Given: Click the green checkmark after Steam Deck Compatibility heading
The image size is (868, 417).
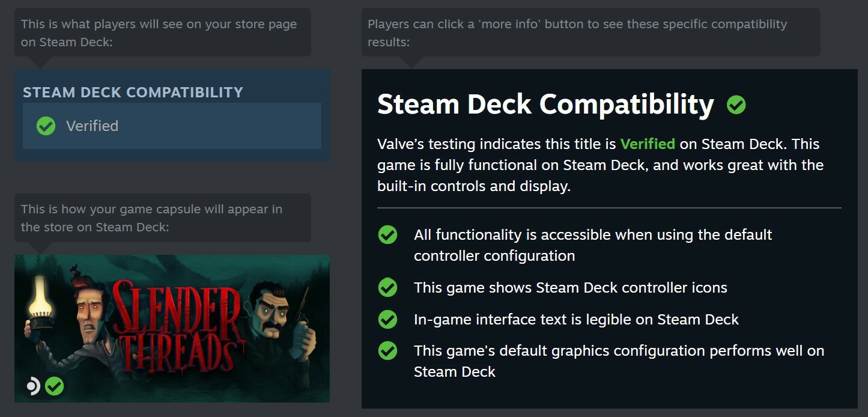Looking at the screenshot, I should click(736, 105).
